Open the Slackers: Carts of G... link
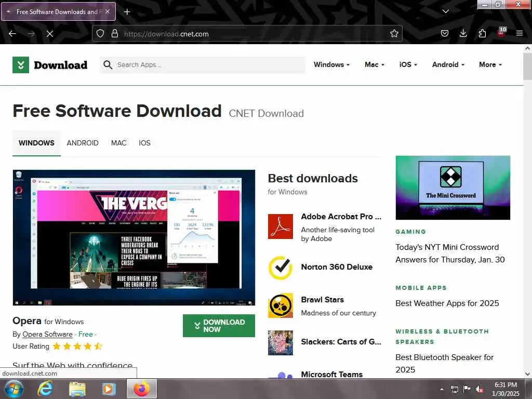This screenshot has width=532, height=399. pos(341,342)
